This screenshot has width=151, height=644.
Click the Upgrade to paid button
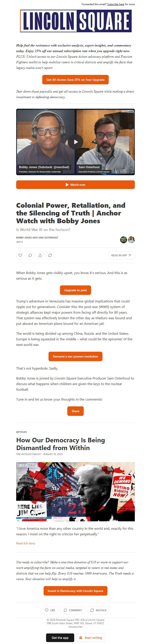pyautogui.click(x=75, y=290)
